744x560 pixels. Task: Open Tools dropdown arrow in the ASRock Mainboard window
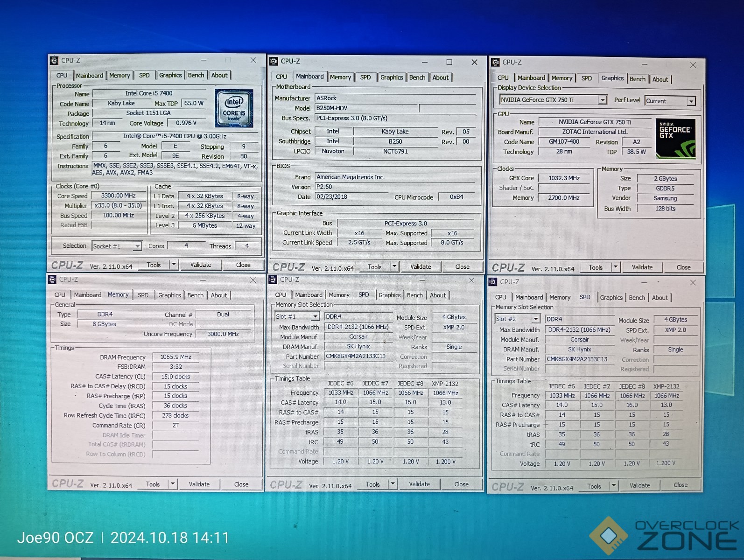click(x=394, y=266)
